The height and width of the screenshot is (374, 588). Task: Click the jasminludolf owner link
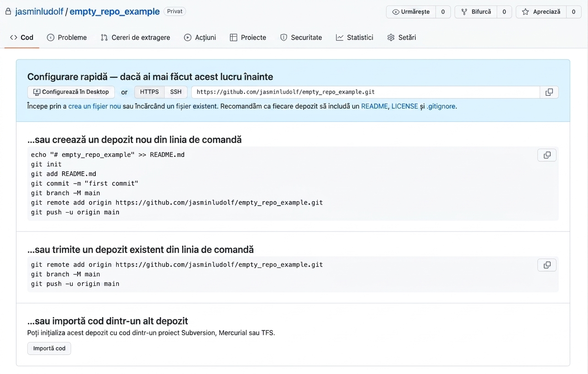pyautogui.click(x=39, y=11)
